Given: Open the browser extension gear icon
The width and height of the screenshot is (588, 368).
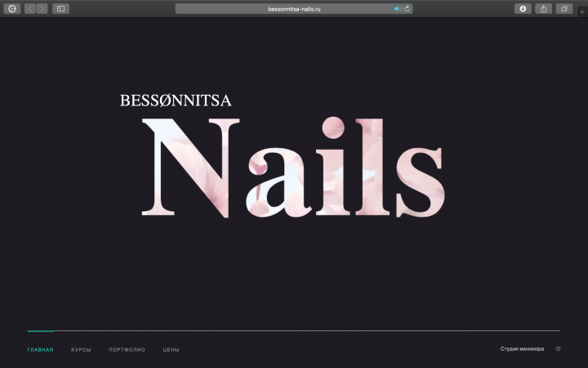Looking at the screenshot, I should pos(12,9).
